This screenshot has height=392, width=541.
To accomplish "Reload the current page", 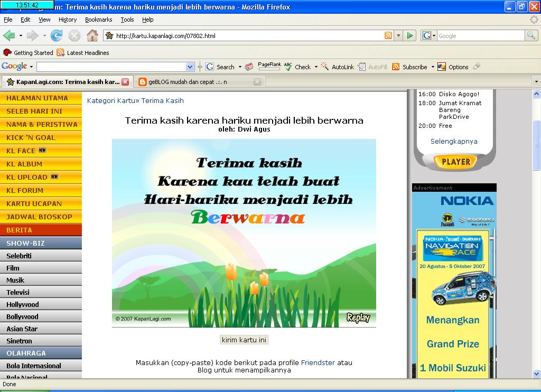I will pos(56,35).
